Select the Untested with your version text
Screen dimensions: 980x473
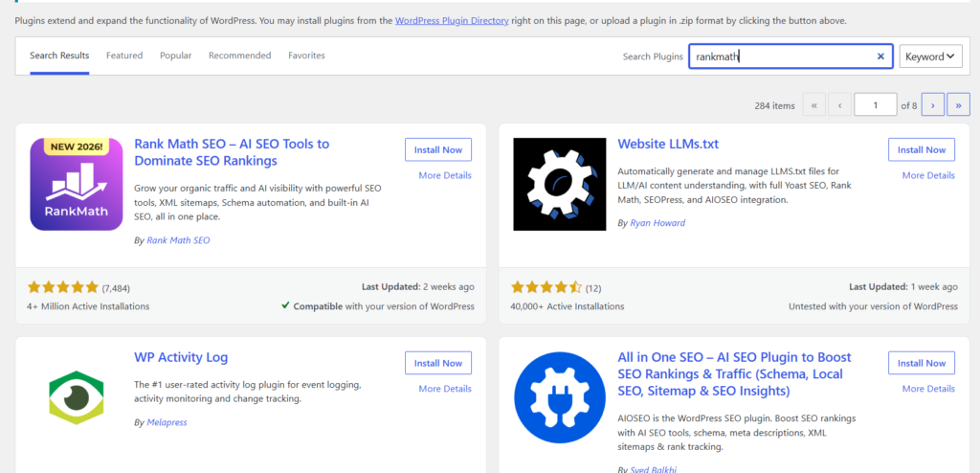[873, 306]
